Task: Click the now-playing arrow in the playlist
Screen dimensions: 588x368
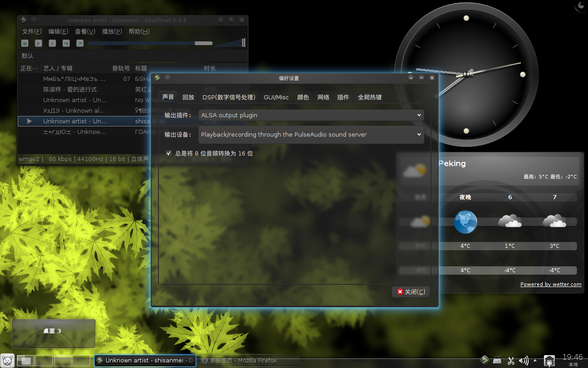Action: point(29,121)
